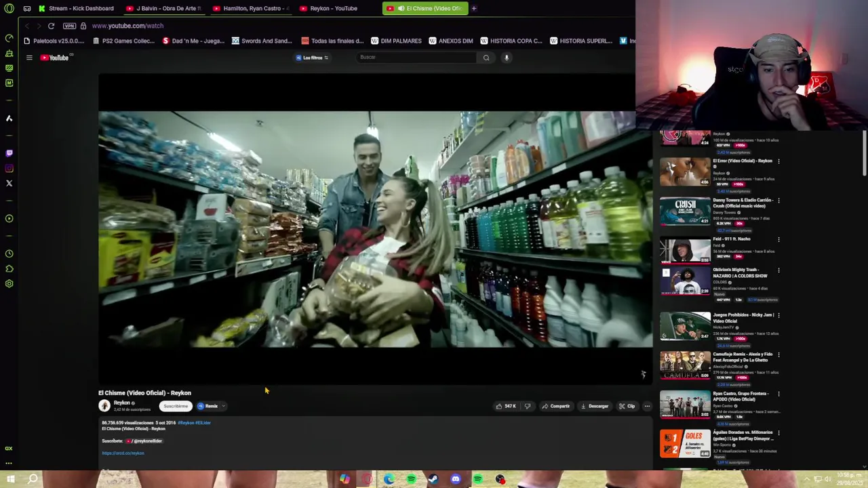Open Danny Towers Crush video thumbnail
868x488 pixels.
685,211
